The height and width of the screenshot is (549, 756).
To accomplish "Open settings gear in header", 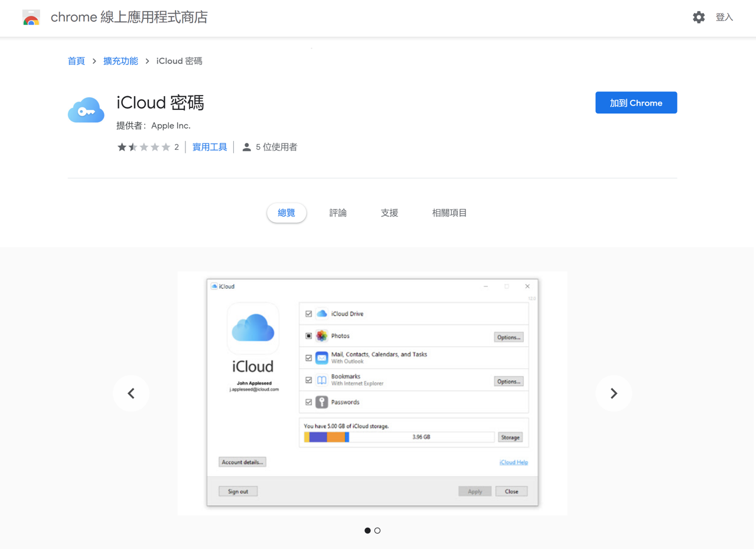I will click(699, 17).
